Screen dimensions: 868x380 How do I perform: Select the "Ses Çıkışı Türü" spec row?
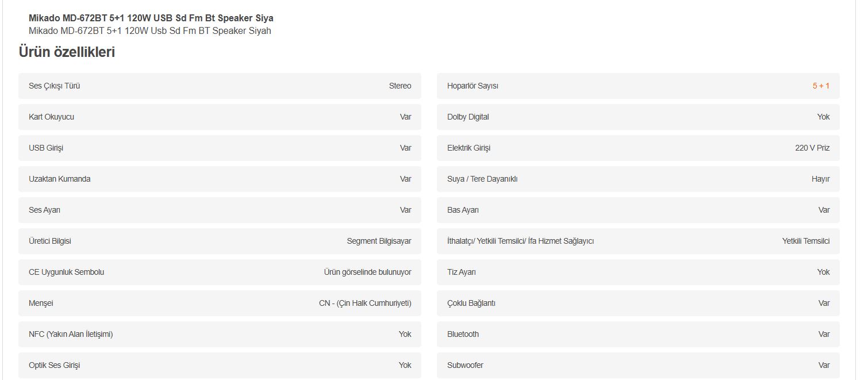coord(220,86)
